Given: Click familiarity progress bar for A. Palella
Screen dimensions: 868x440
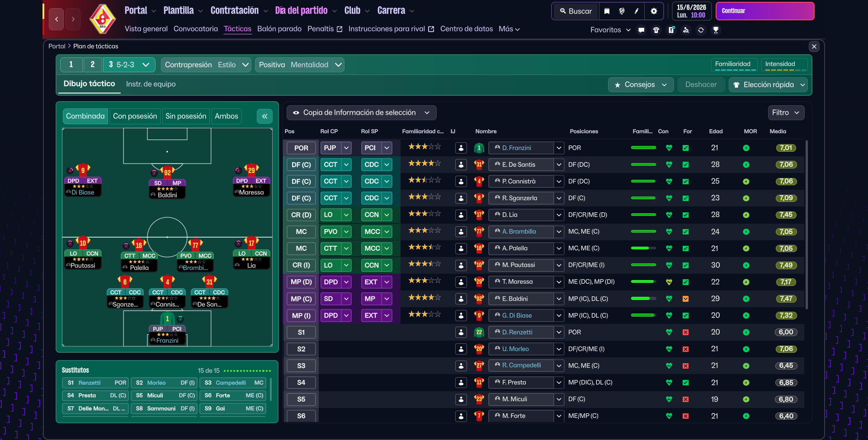Looking at the screenshot, I should 643,248.
